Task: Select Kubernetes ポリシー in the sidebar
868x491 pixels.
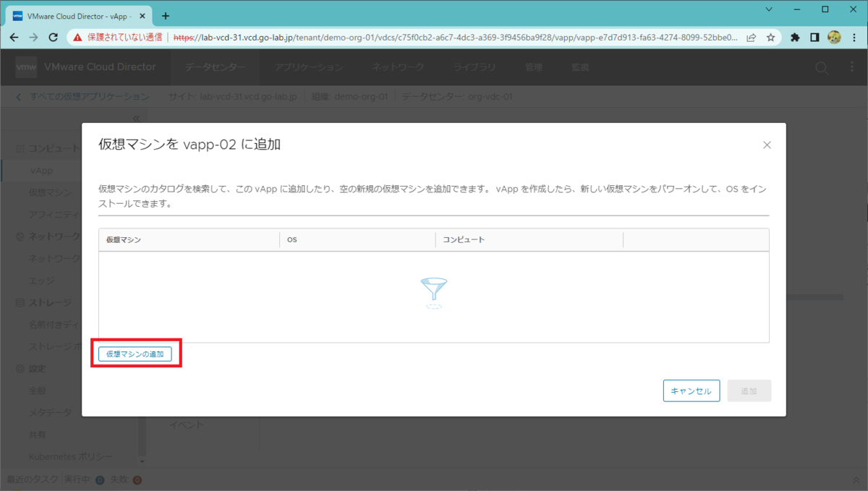Action: (x=71, y=457)
